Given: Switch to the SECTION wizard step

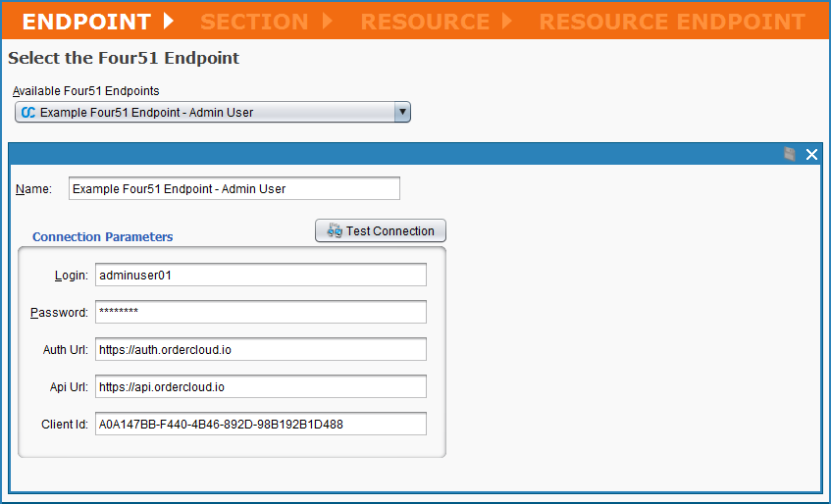Looking at the screenshot, I should (x=254, y=21).
